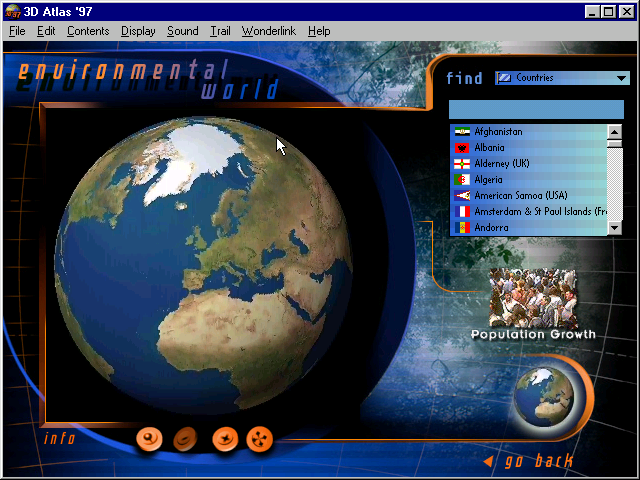Click the country list scroll up arrow

click(x=614, y=132)
